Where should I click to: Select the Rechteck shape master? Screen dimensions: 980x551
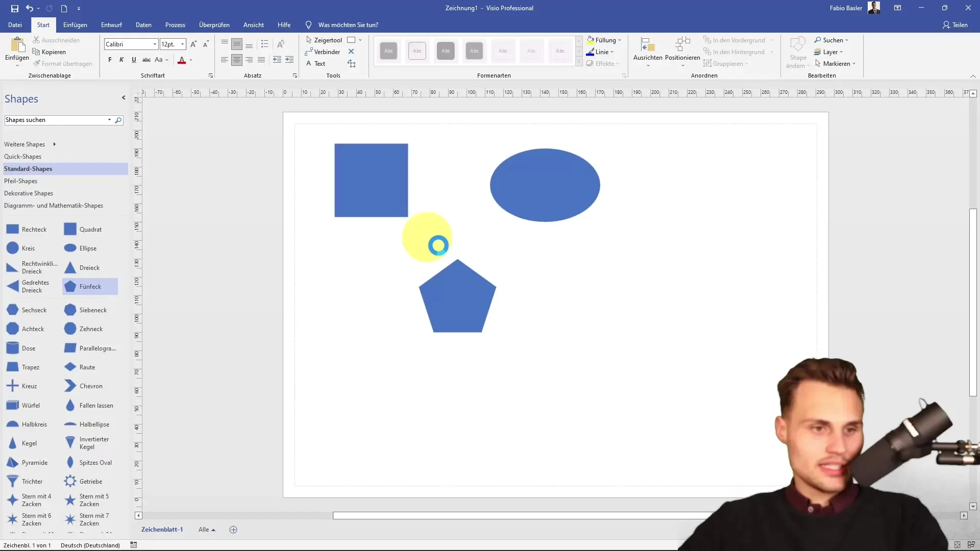tap(27, 229)
